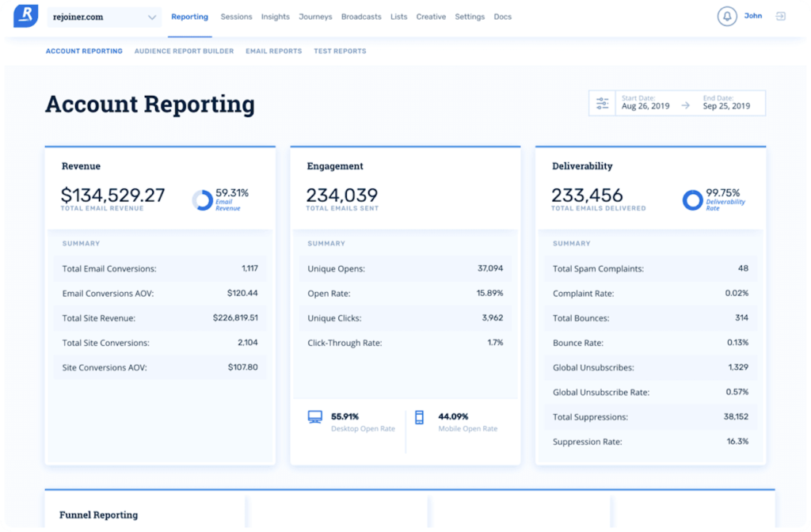Click the Engagement card heading
The image size is (811, 532).
335,166
